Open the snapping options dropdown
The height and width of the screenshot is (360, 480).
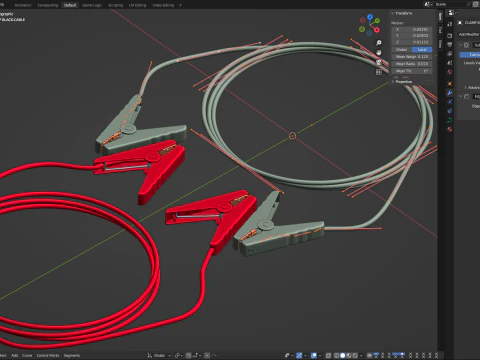pos(197,355)
